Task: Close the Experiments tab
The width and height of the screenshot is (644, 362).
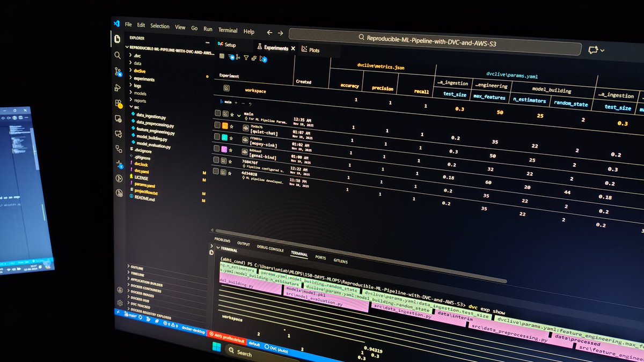Action: click(294, 49)
